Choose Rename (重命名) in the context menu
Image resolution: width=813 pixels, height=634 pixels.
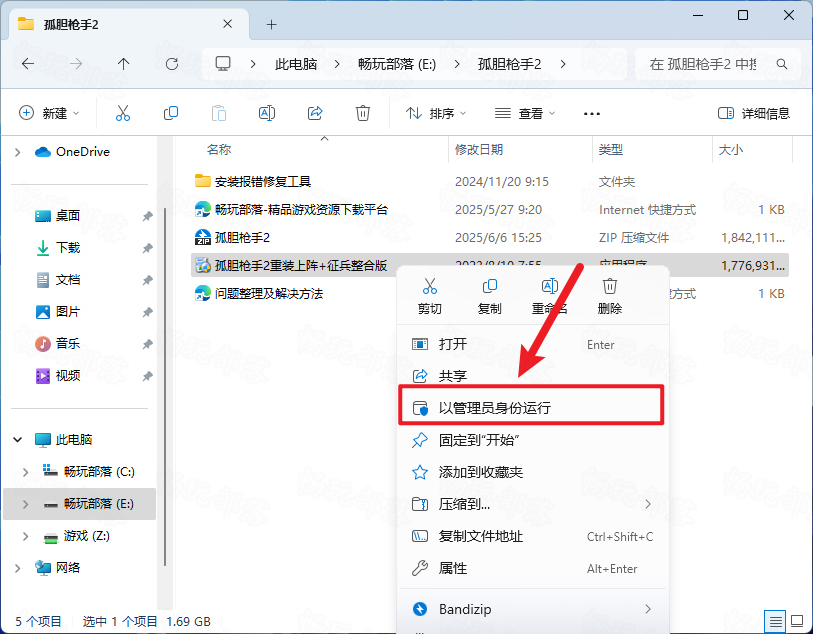click(549, 297)
